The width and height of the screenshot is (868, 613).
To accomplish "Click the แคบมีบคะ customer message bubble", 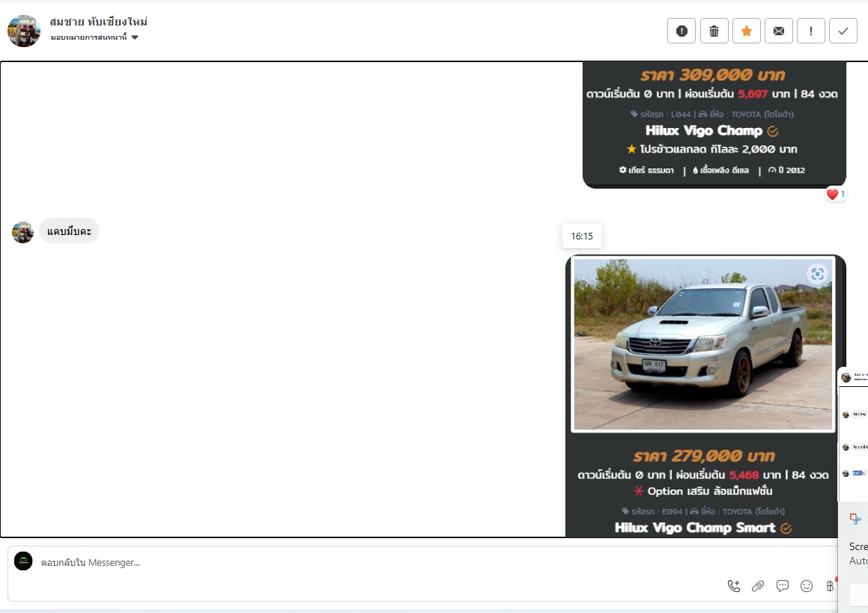I will pyautogui.click(x=69, y=231).
